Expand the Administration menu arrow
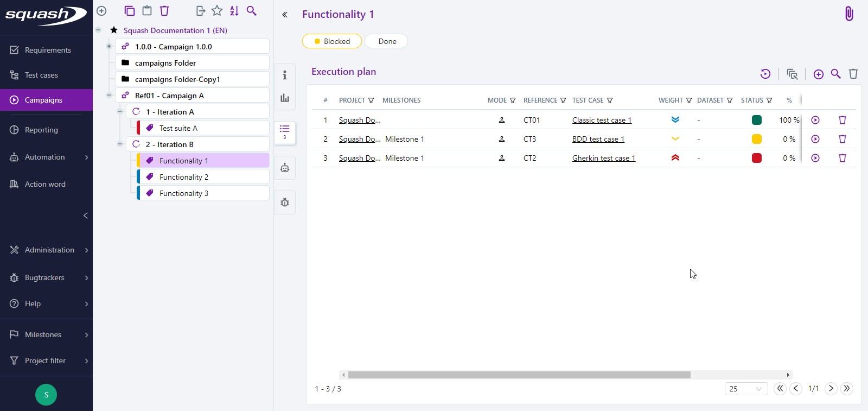The height and width of the screenshot is (411, 868). [x=86, y=250]
